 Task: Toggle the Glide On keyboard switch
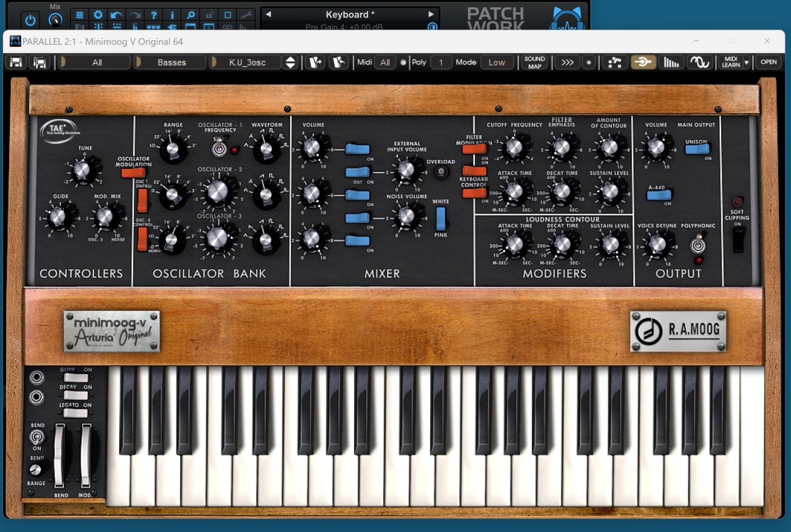point(76,378)
